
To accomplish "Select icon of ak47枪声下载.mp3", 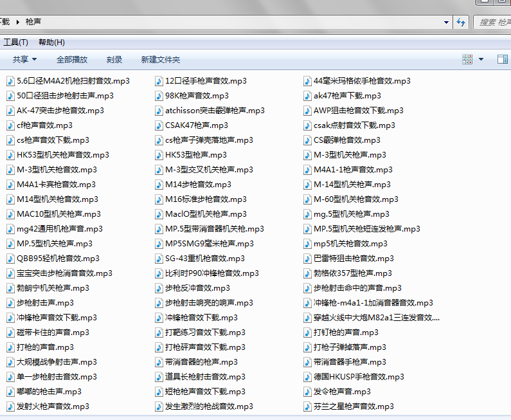I will (307, 96).
